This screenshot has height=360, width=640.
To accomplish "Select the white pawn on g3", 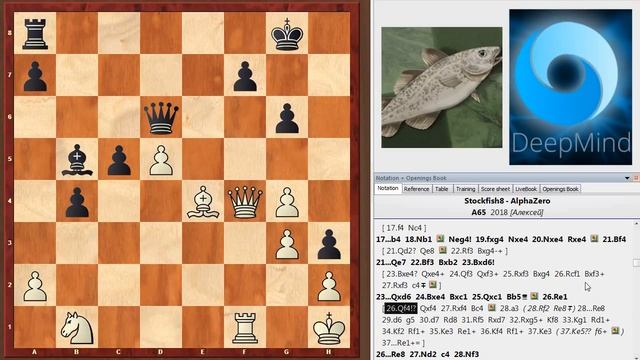I will point(287,244).
